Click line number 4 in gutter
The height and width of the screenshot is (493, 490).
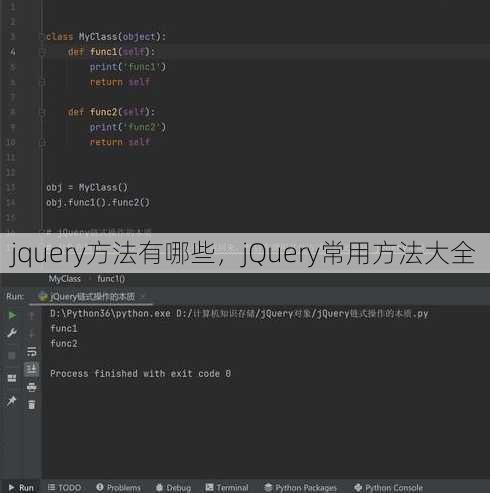pos(12,52)
